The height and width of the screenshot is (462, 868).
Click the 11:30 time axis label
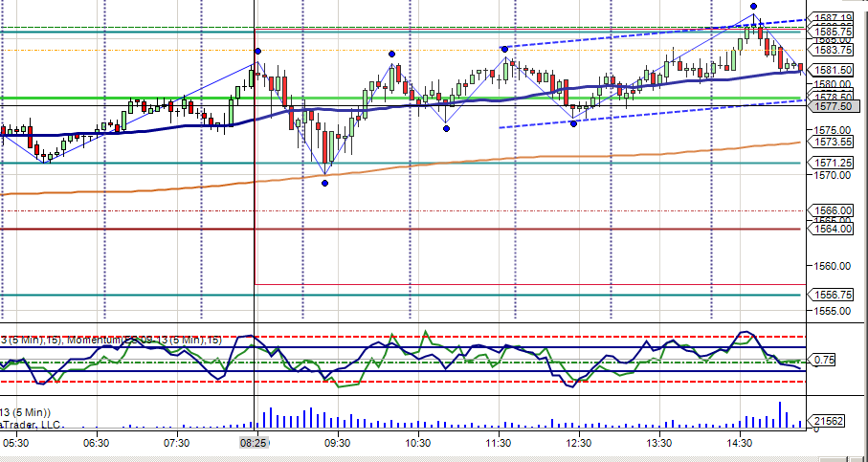(499, 443)
